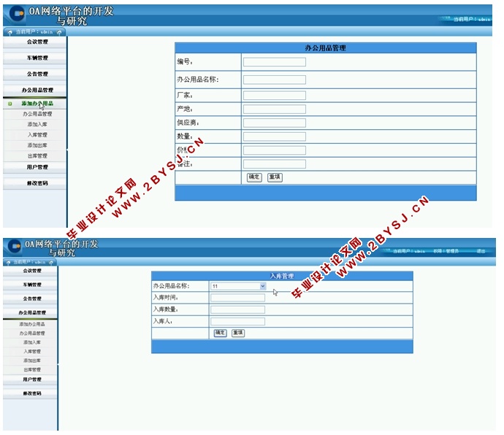Open 添加出库 in the 入库管理 page sidebar
Image resolution: width=504 pixels, height=435 pixels.
[32, 361]
